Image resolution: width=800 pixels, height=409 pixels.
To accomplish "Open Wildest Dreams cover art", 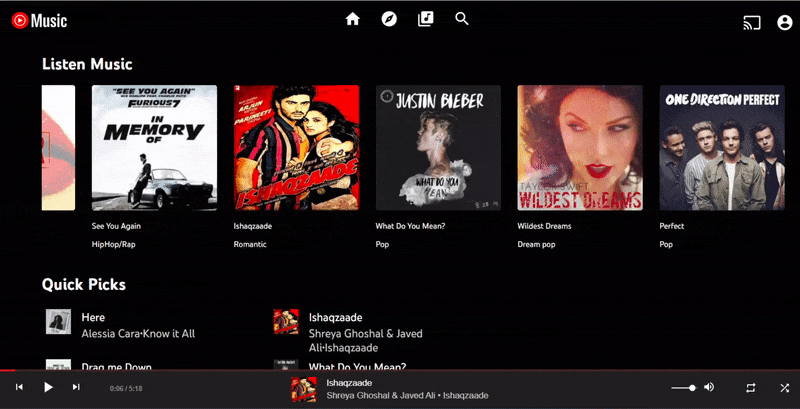I will pyautogui.click(x=580, y=148).
